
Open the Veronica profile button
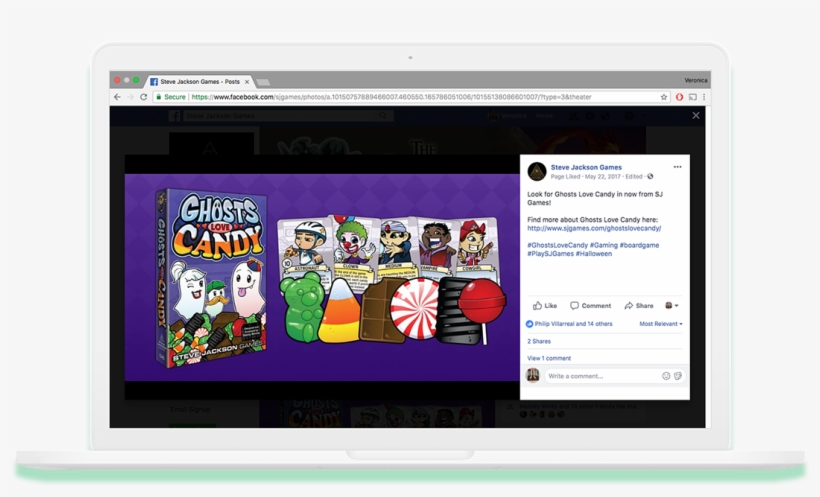point(696,80)
